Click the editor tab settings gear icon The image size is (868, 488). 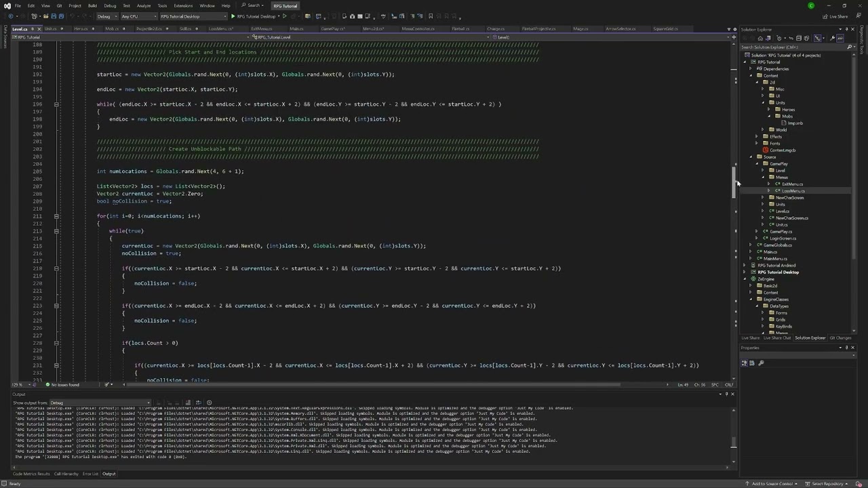[735, 29]
